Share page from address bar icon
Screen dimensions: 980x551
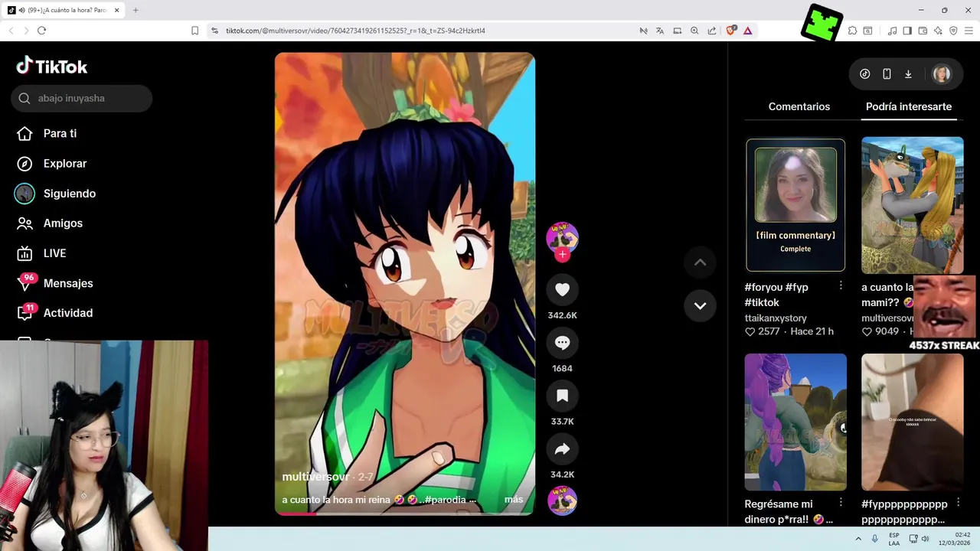712,31
